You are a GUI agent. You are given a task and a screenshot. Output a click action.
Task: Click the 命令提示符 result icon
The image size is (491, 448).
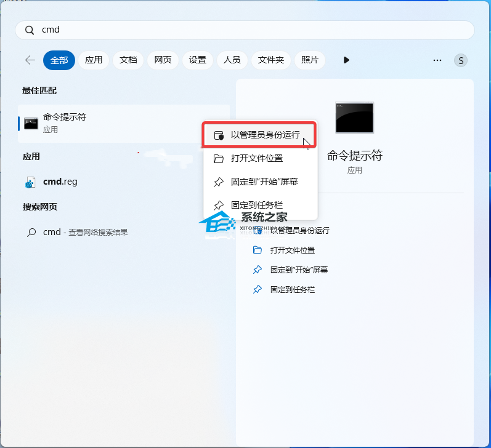[31, 123]
